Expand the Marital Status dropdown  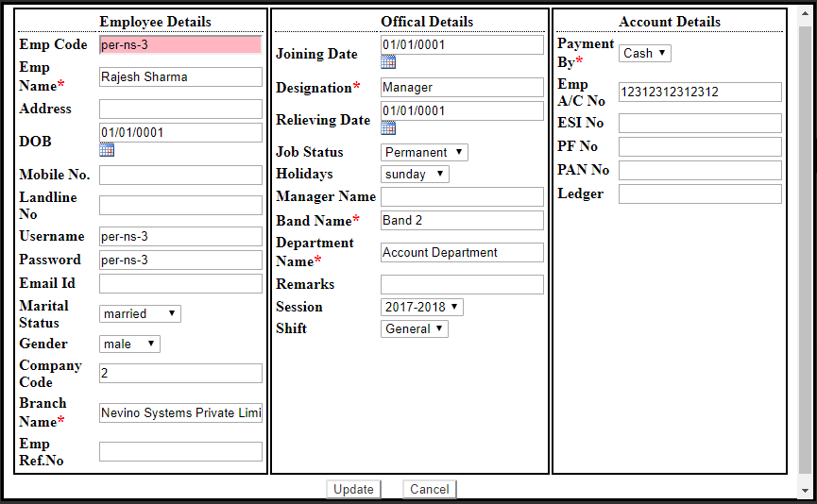(140, 313)
